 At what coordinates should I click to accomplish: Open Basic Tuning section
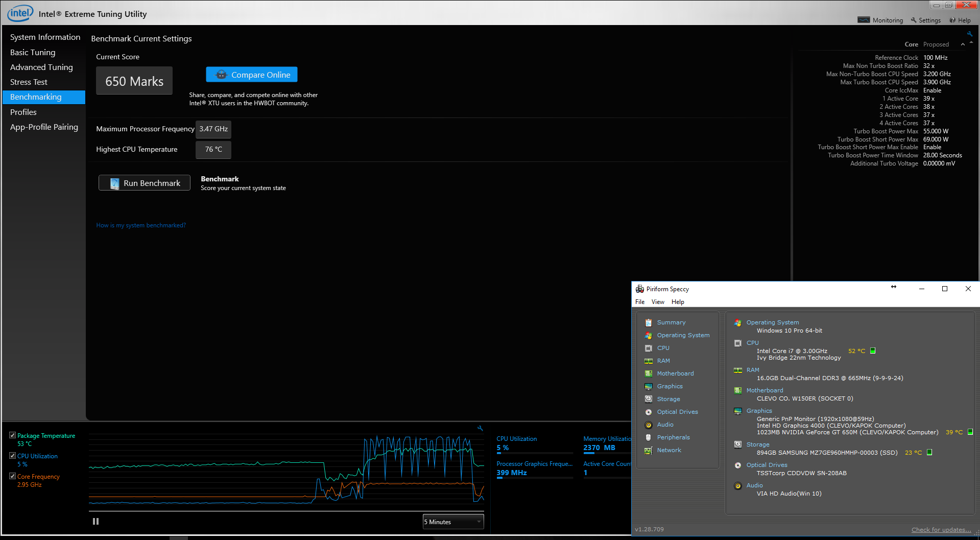point(33,53)
